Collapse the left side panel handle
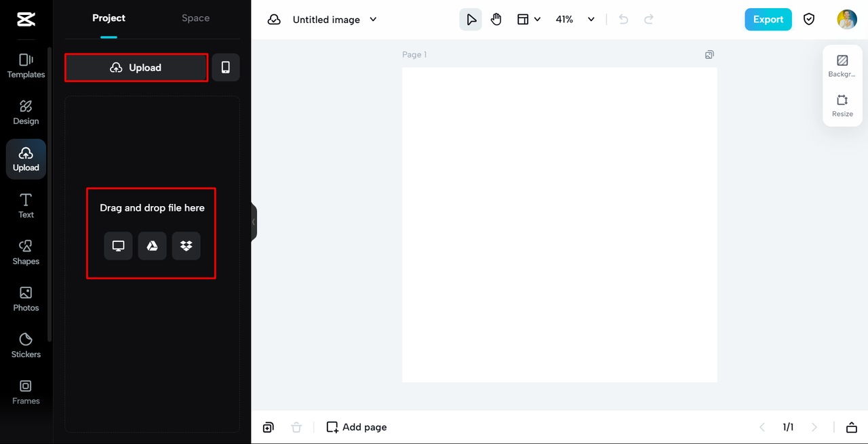The image size is (868, 444). point(254,222)
